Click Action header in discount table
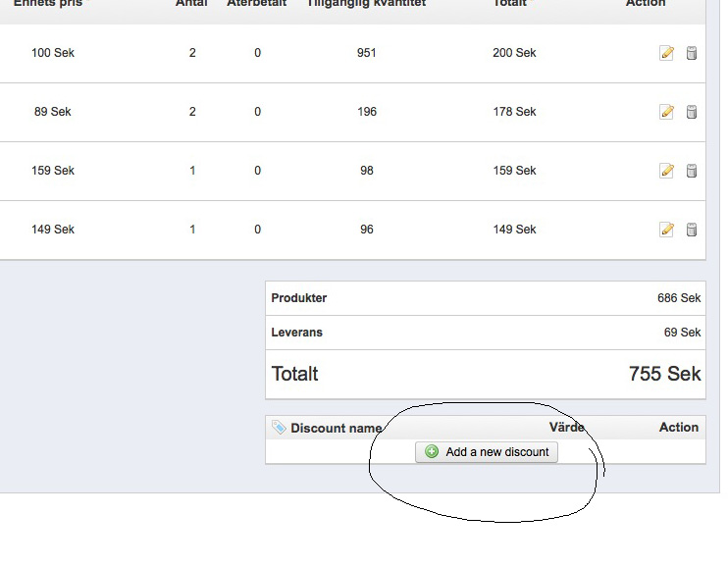 (x=679, y=427)
